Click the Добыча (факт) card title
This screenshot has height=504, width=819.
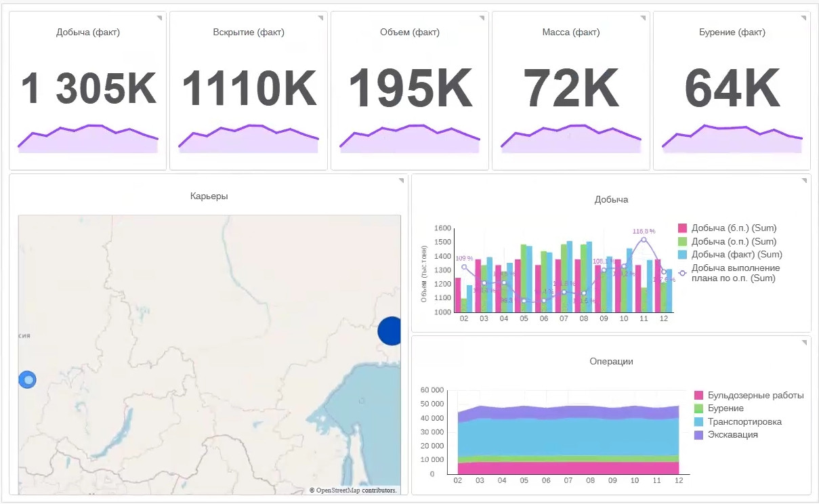click(88, 32)
